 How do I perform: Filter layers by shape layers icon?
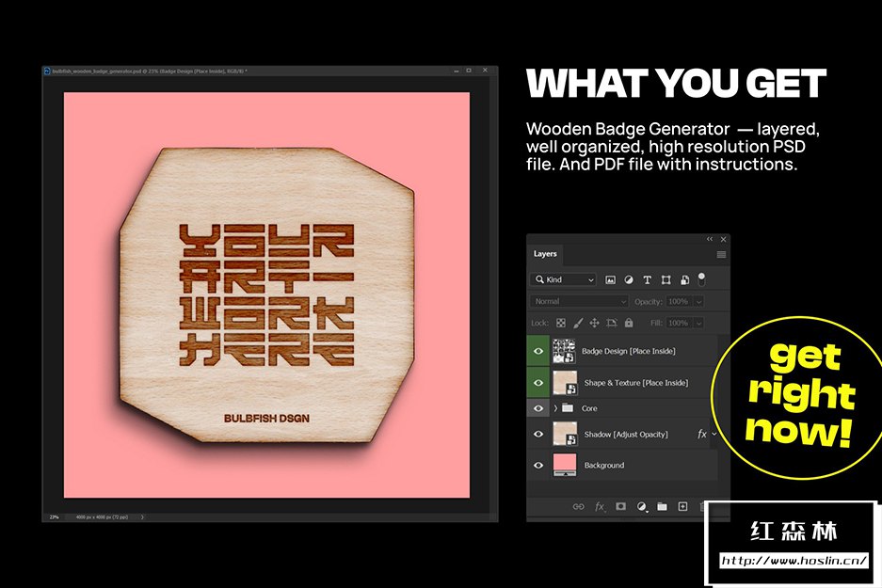tap(666, 280)
